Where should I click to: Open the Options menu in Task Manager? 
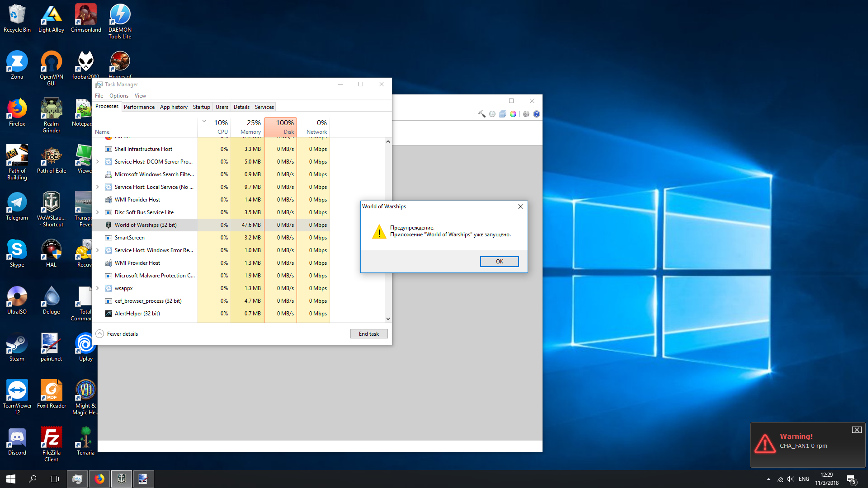coord(119,96)
